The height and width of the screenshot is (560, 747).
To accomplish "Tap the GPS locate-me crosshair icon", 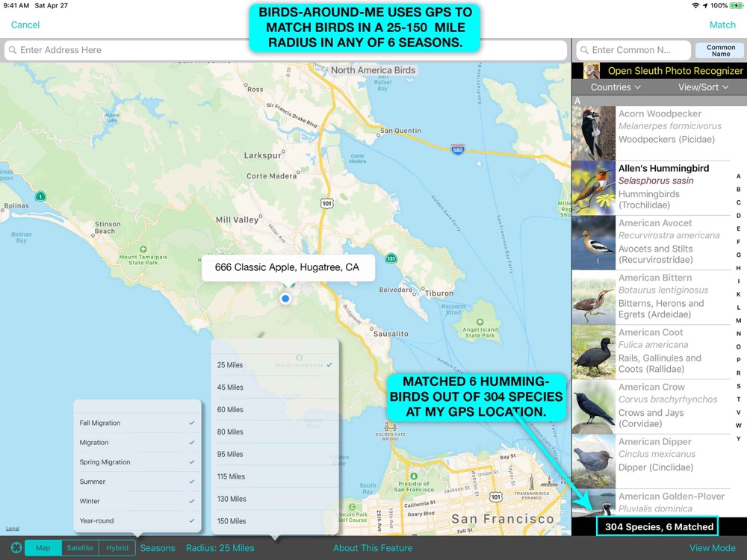I will [16, 547].
